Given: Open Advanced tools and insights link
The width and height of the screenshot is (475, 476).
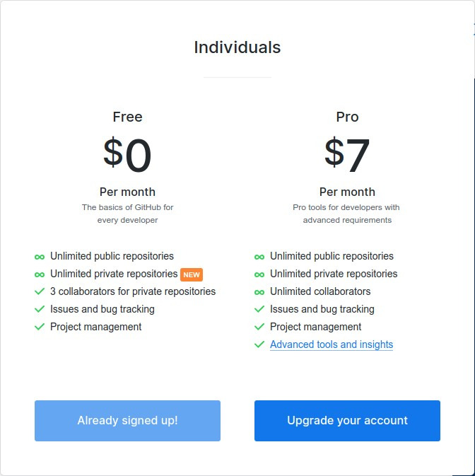Looking at the screenshot, I should [x=332, y=344].
